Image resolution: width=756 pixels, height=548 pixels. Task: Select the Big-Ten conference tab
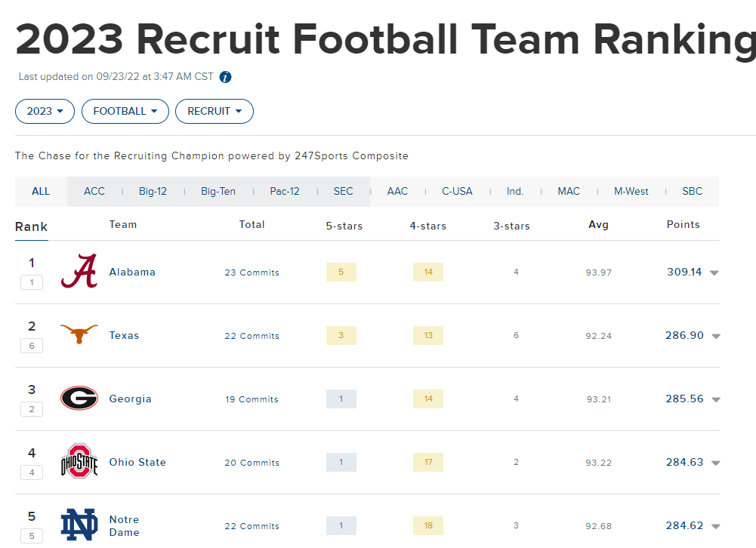click(x=218, y=192)
